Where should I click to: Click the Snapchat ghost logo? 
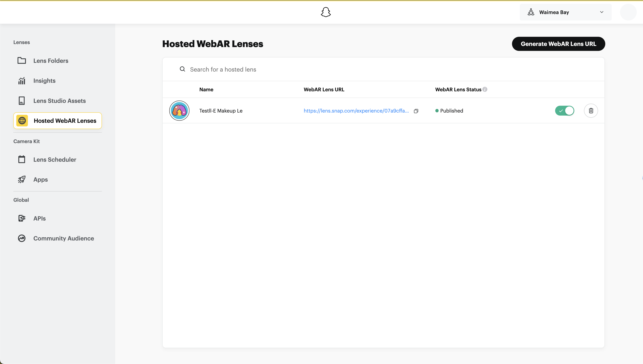click(326, 12)
